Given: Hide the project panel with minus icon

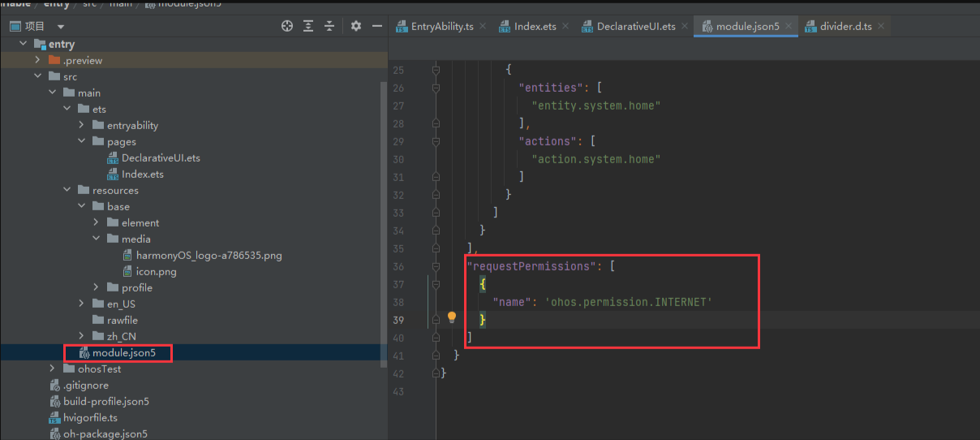Looking at the screenshot, I should pyautogui.click(x=377, y=26).
